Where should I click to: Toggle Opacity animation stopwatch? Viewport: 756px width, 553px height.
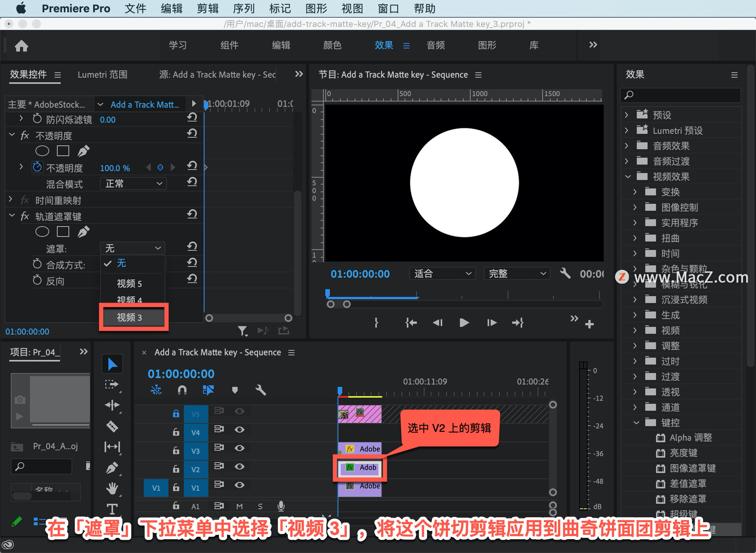tap(37, 167)
